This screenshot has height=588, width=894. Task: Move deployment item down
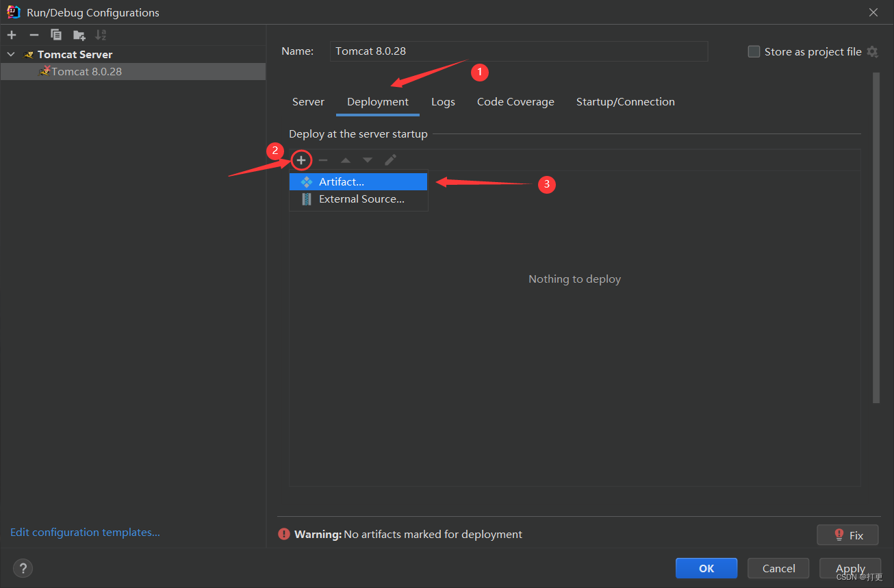click(368, 160)
